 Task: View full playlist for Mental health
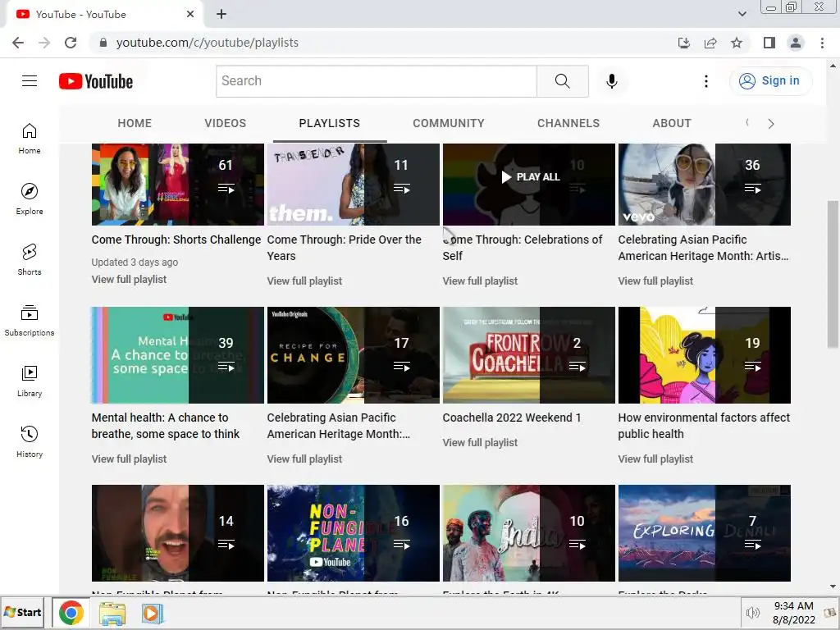tap(129, 459)
